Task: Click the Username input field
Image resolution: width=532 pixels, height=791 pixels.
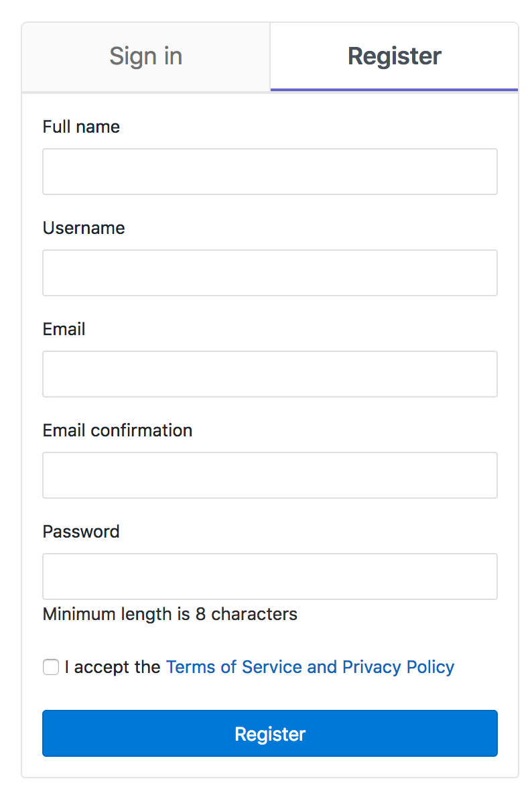Action: (x=270, y=273)
